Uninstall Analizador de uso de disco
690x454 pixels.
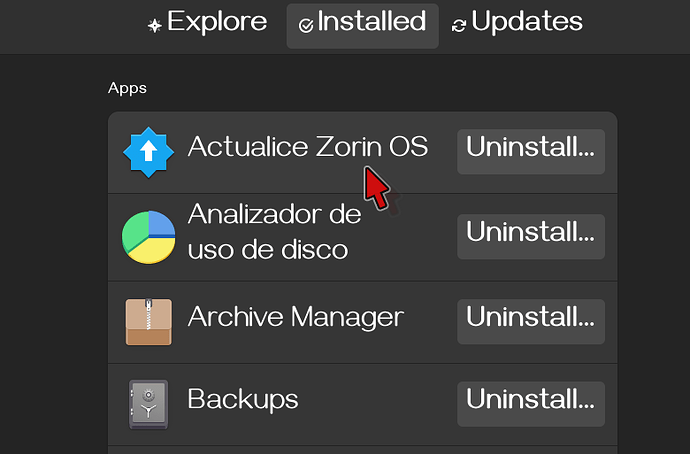(x=530, y=235)
